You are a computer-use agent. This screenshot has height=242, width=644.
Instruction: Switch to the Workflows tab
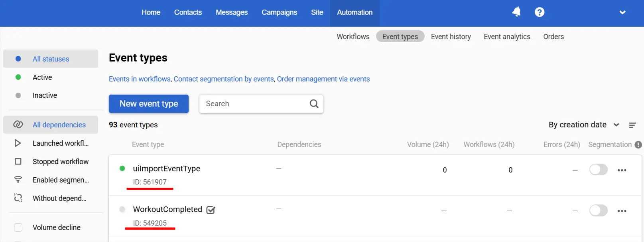pos(353,37)
